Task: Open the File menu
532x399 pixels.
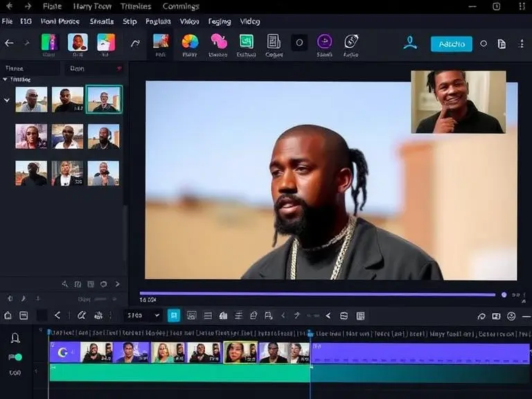Action: pos(7,21)
